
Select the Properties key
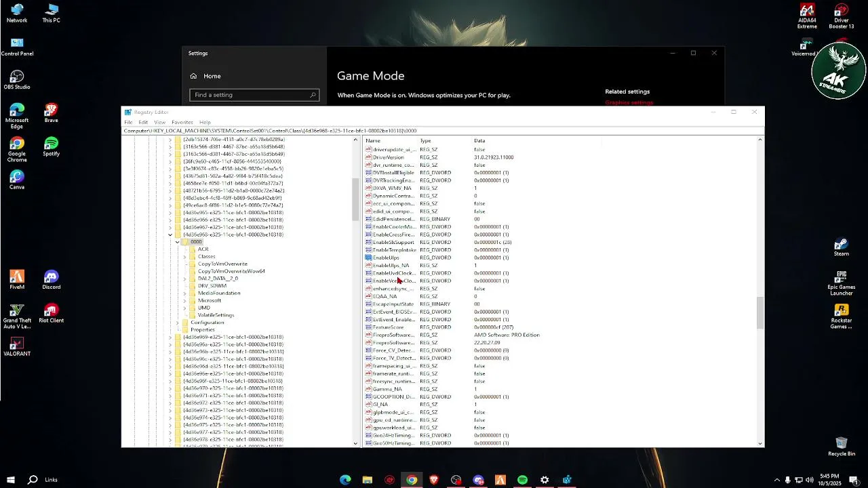203,330
